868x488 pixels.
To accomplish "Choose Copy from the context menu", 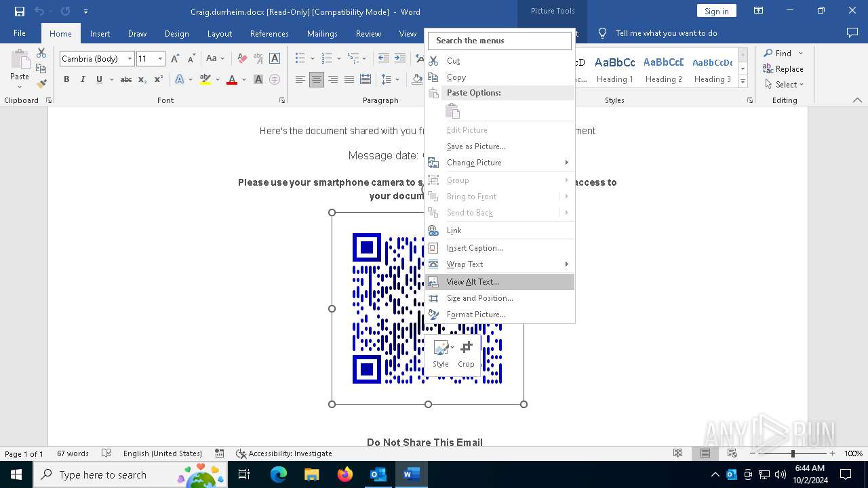I will (500, 77).
